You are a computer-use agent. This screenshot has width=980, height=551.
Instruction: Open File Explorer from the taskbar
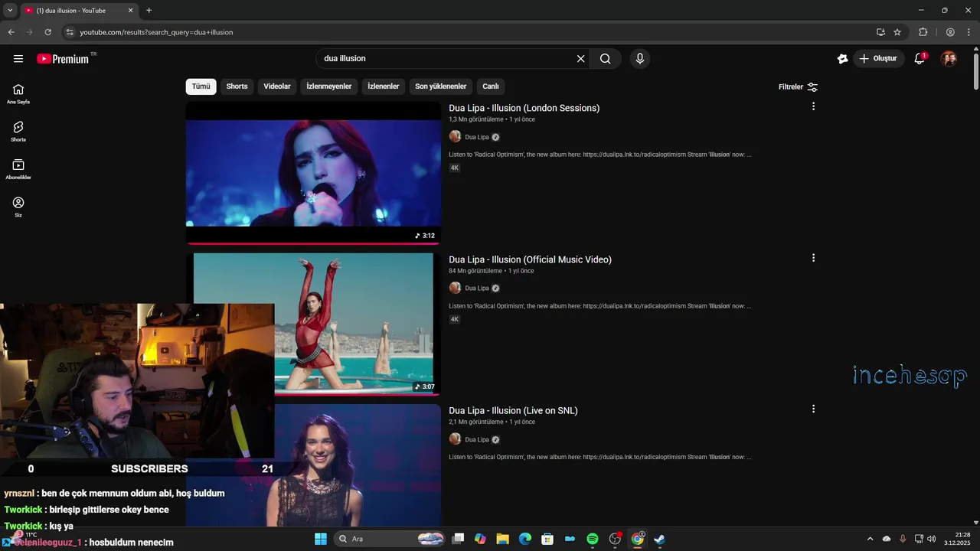point(502,539)
